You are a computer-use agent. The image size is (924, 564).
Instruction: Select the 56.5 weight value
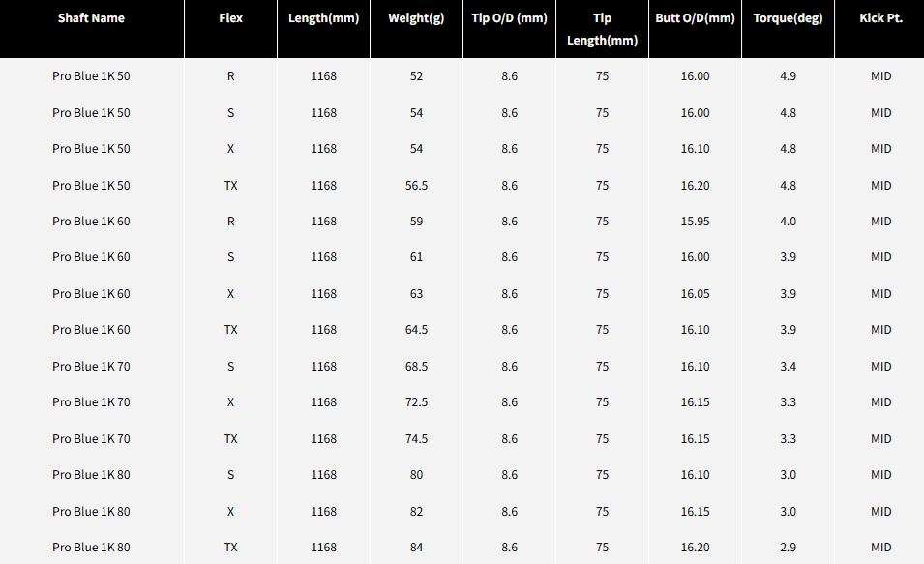click(416, 186)
